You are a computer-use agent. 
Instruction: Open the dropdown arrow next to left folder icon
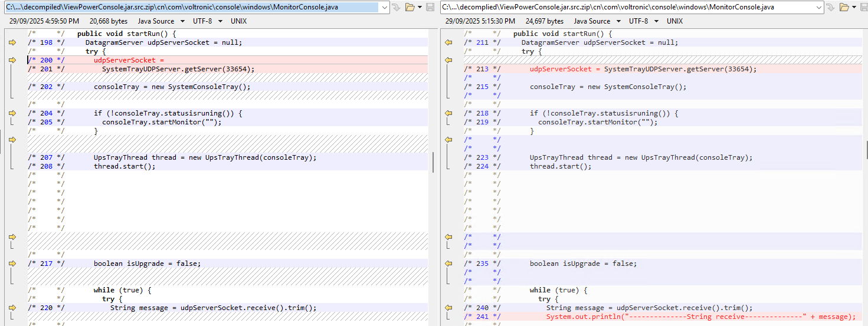coord(420,7)
